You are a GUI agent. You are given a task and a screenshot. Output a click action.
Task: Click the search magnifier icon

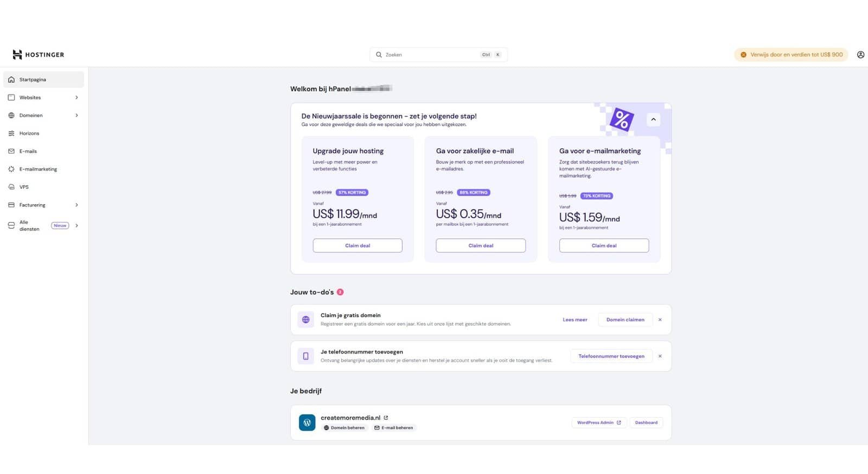pyautogui.click(x=379, y=55)
